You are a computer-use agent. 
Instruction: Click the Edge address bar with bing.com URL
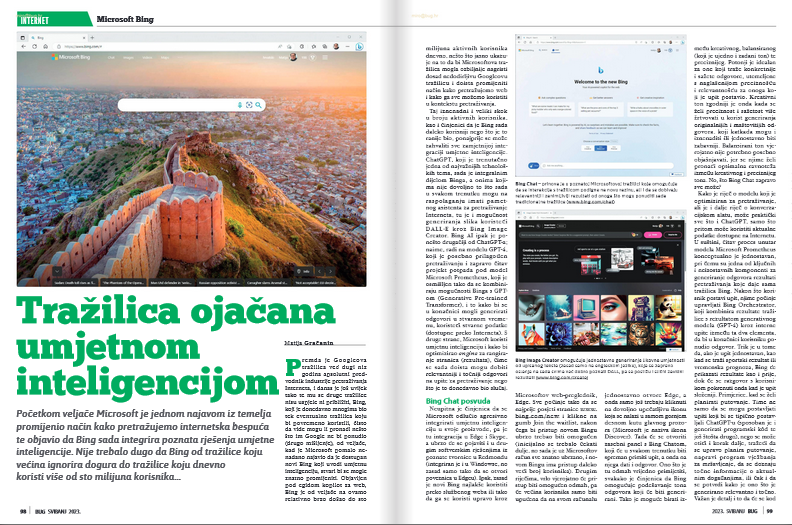(174, 46)
